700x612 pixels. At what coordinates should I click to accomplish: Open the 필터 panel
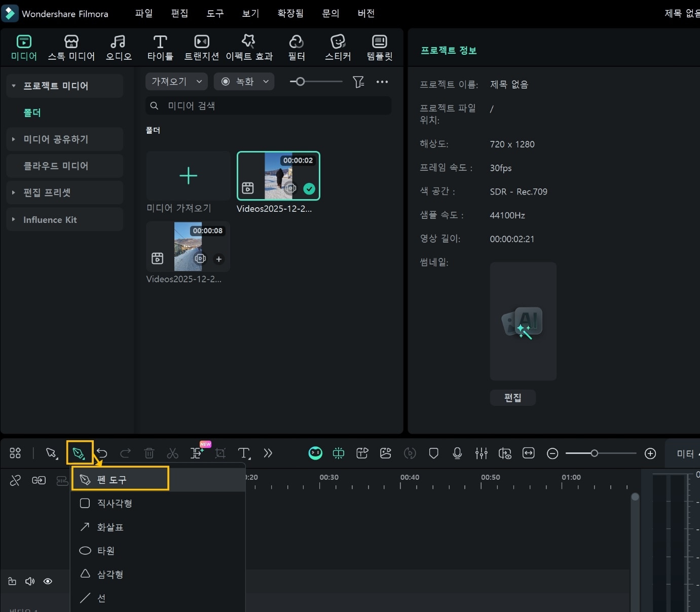pyautogui.click(x=296, y=47)
